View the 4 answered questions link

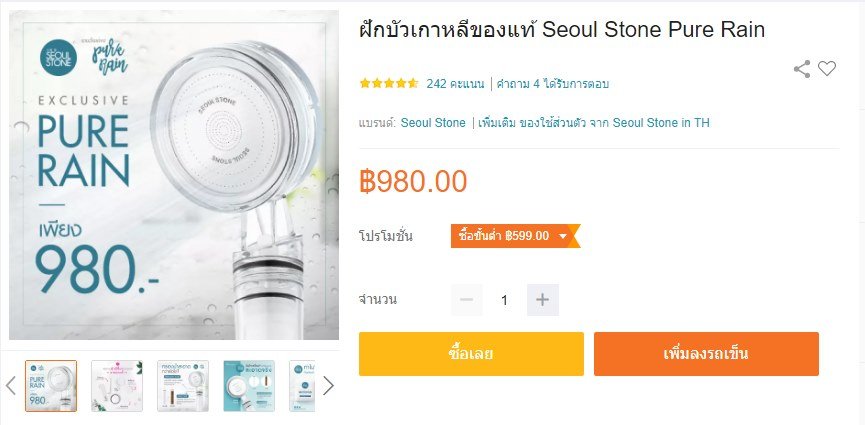553,84
